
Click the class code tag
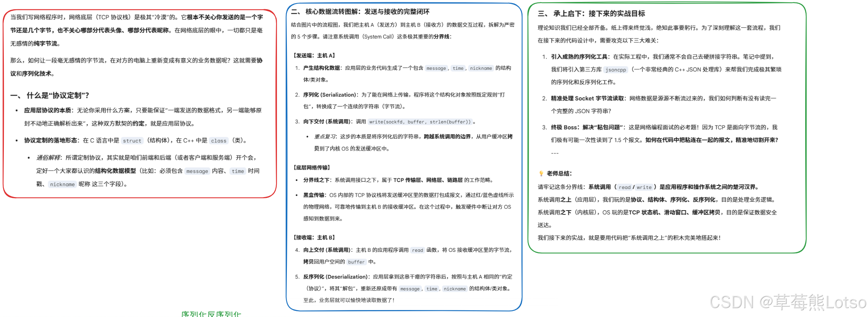point(219,141)
